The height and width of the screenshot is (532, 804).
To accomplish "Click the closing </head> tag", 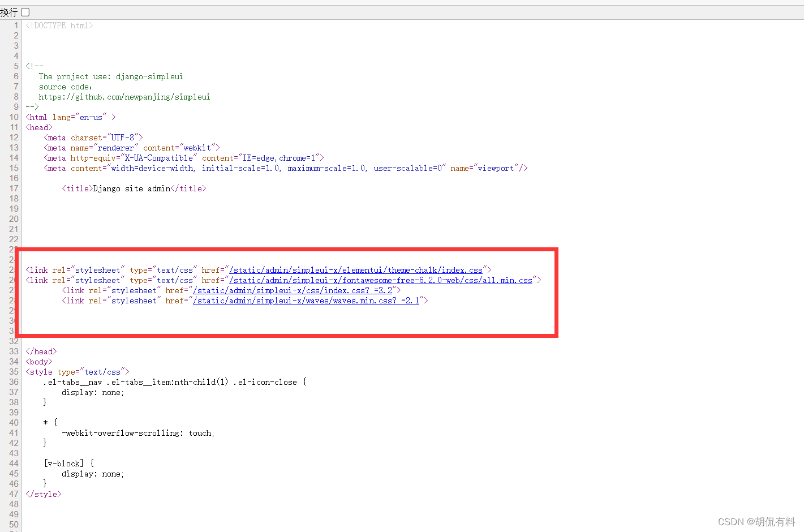I will (x=41, y=351).
